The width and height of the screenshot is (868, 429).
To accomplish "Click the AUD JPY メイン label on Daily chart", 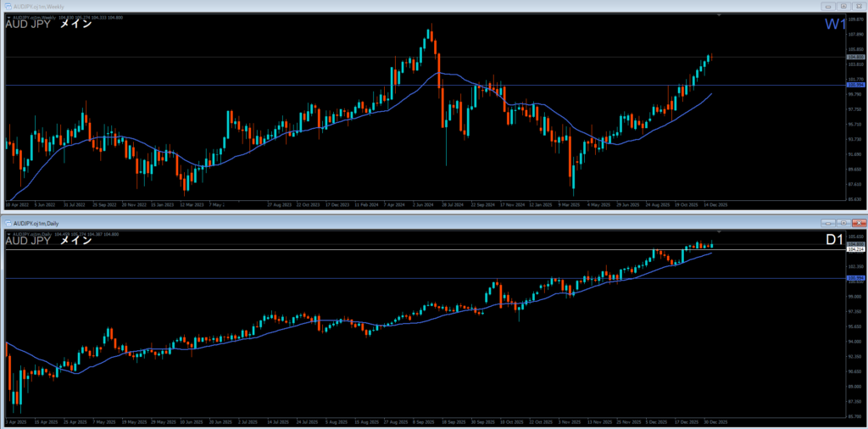I will [48, 241].
